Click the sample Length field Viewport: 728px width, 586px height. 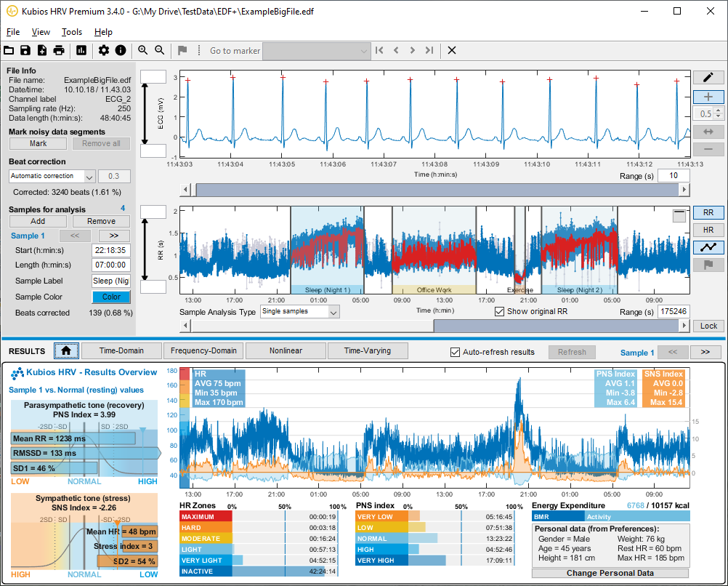coord(111,265)
